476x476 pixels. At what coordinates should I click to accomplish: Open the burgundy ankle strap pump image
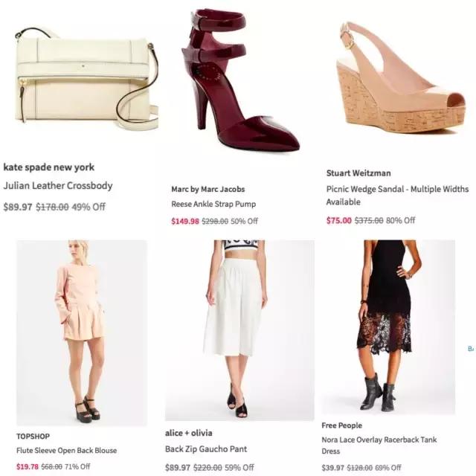click(241, 80)
